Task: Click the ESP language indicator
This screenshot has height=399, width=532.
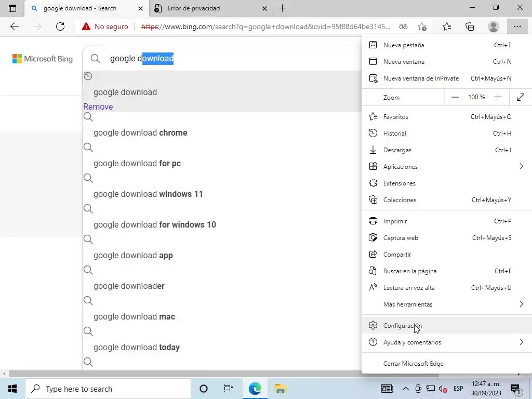Action: (458, 389)
